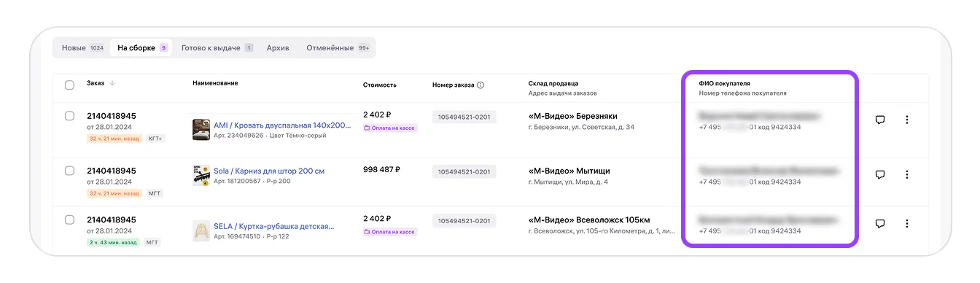Click the address г. Мытищи, ул. Мира, д. 4
The height and width of the screenshot is (283, 980).
pos(568,182)
